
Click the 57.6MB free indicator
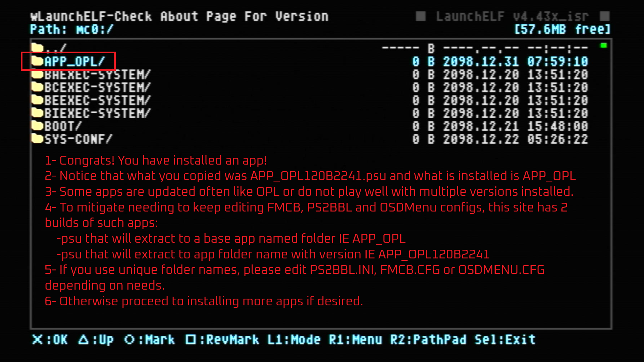(562, 29)
